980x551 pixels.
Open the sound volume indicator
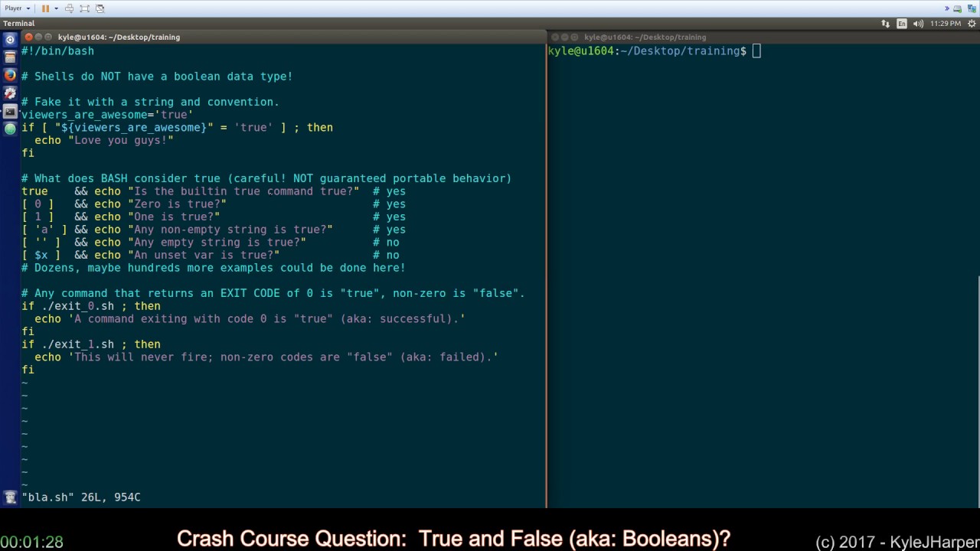(918, 24)
